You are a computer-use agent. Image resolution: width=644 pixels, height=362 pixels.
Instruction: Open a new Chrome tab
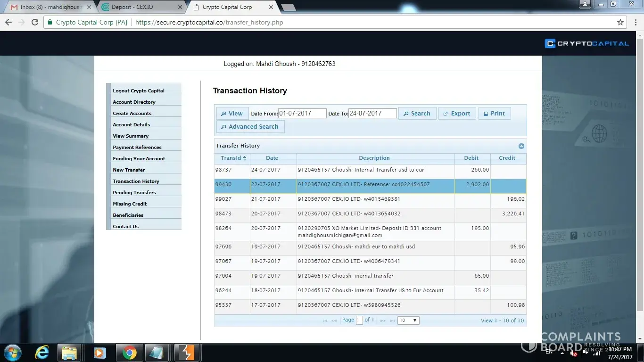point(289,7)
